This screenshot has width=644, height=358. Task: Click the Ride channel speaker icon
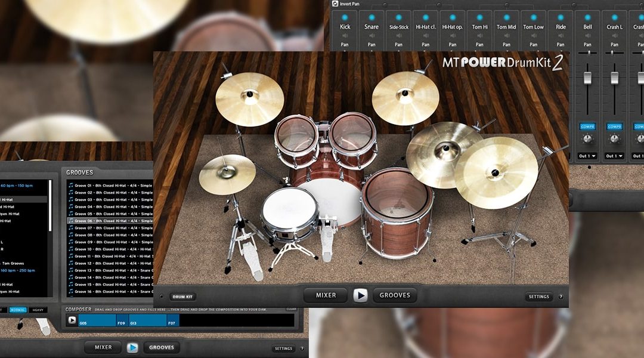tap(561, 36)
